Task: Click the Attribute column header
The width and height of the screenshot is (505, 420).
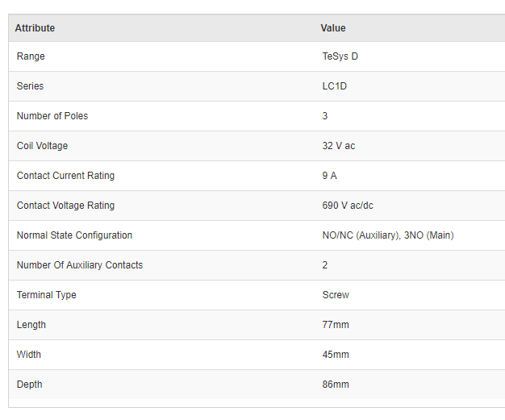Action: [35, 28]
